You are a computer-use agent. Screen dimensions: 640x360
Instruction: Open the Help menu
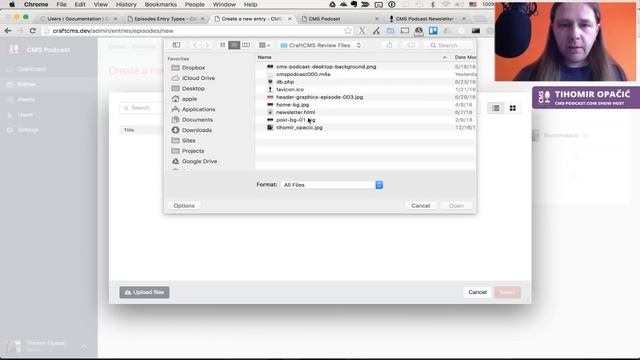pos(250,4)
